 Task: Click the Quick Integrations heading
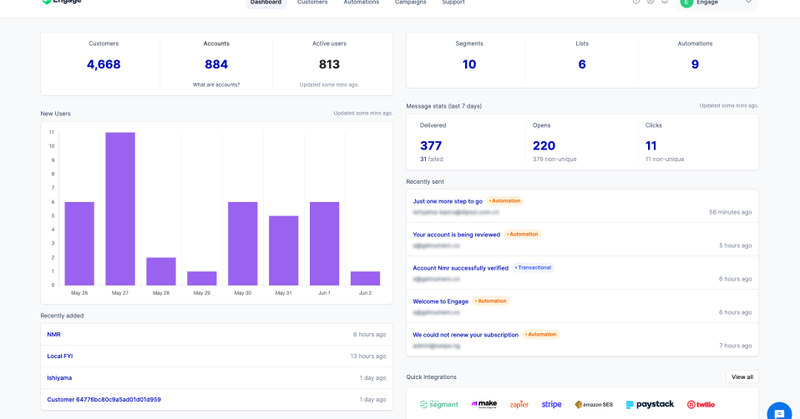pos(431,377)
